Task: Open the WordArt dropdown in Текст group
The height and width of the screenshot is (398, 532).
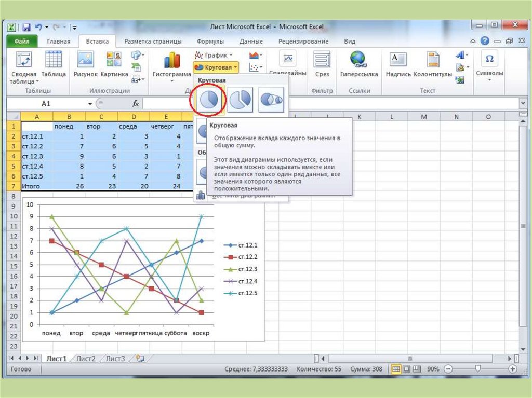Action: point(462,54)
